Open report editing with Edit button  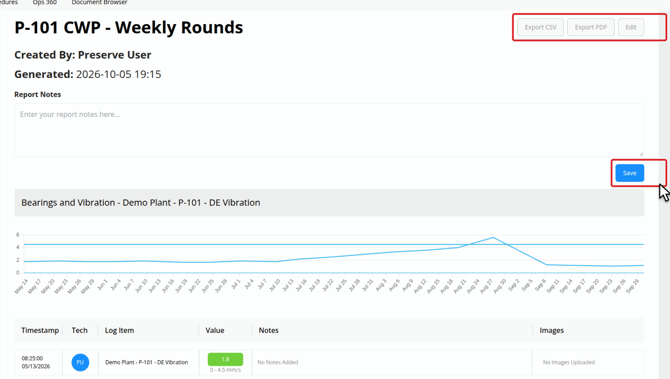point(631,27)
